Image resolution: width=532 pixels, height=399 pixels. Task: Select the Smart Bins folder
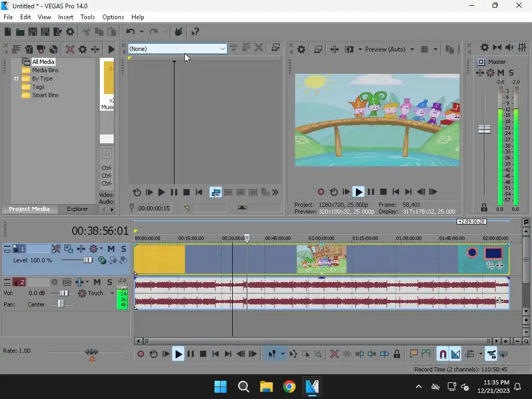[x=45, y=95]
